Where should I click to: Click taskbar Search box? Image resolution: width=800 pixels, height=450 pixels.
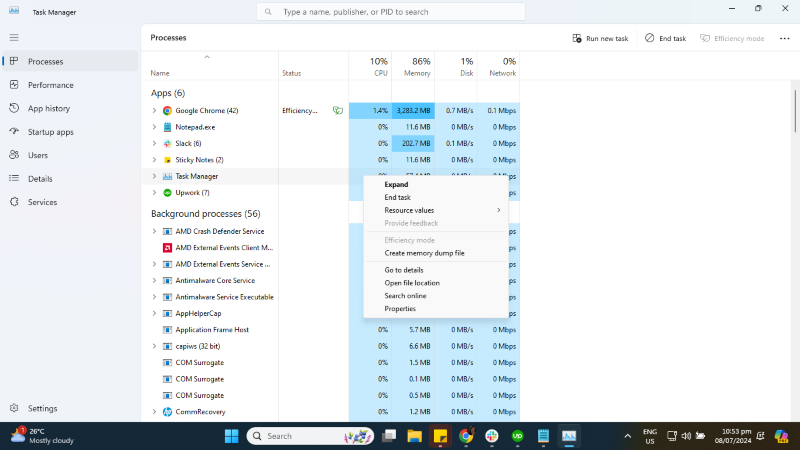click(310, 436)
